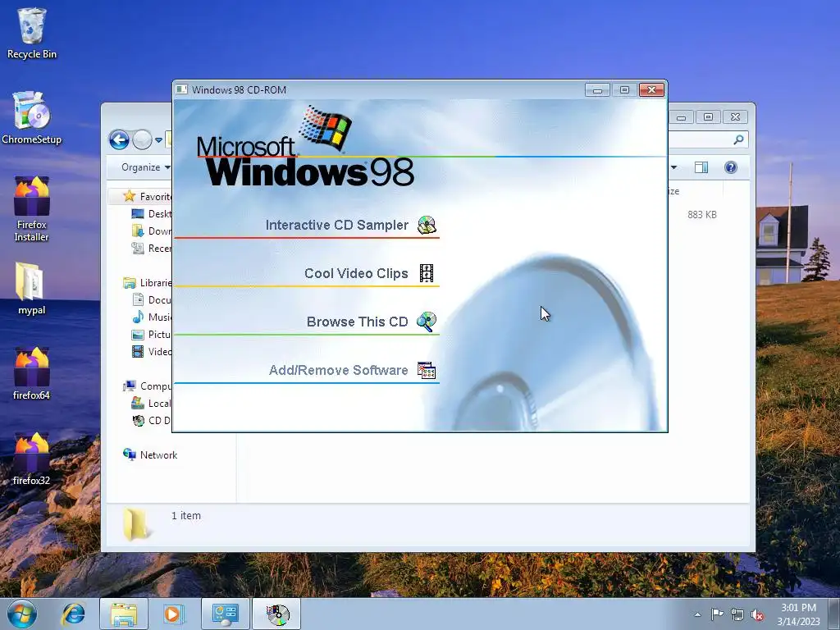Open the taskbar clock and date
Viewport: 840px width, 630px height.
(x=798, y=614)
